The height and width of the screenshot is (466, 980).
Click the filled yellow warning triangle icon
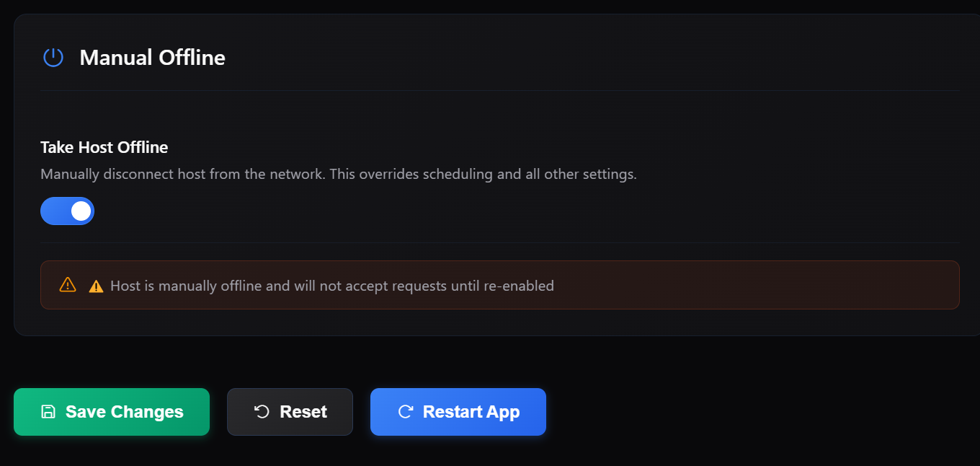coord(94,285)
